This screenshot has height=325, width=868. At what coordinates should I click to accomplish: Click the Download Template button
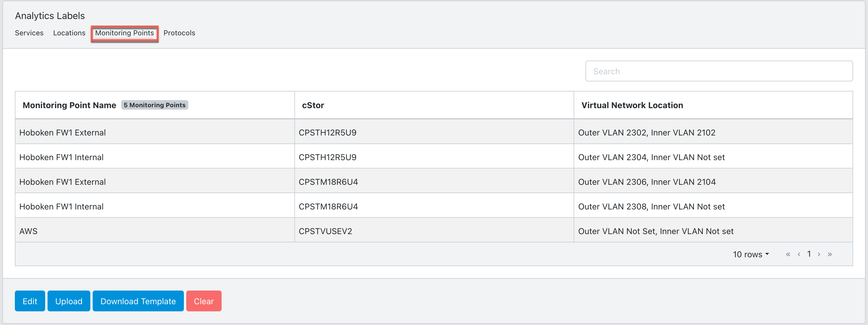tap(138, 301)
